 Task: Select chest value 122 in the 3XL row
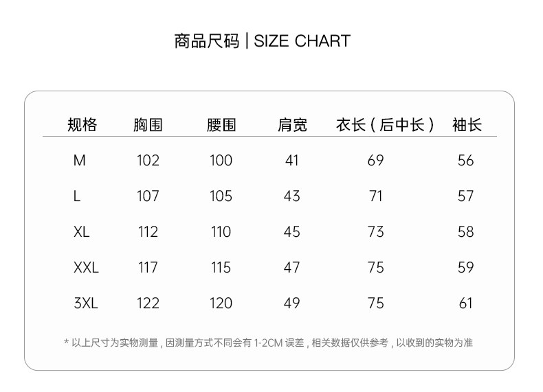click(x=148, y=303)
